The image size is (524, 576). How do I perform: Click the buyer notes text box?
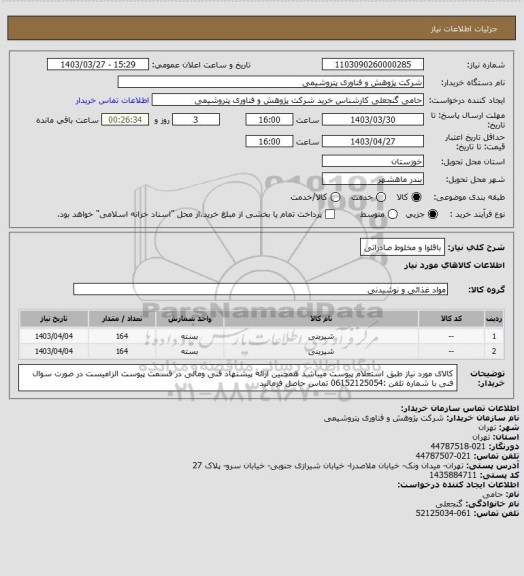238,378
